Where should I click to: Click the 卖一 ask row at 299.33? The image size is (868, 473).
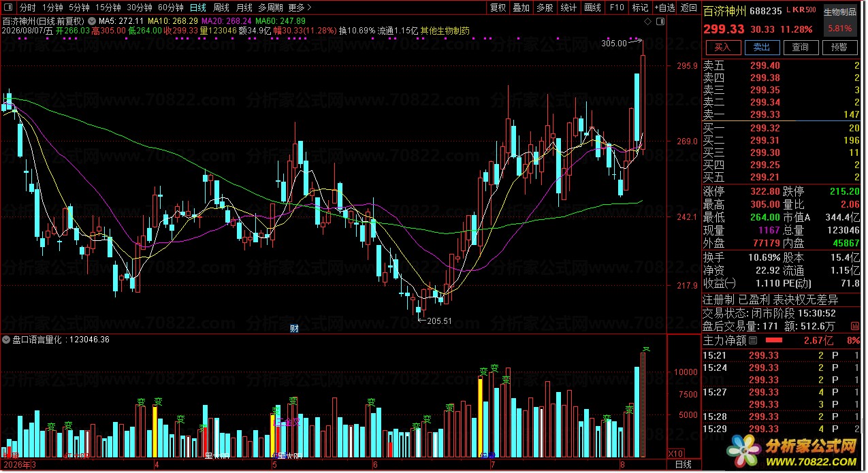pos(782,114)
